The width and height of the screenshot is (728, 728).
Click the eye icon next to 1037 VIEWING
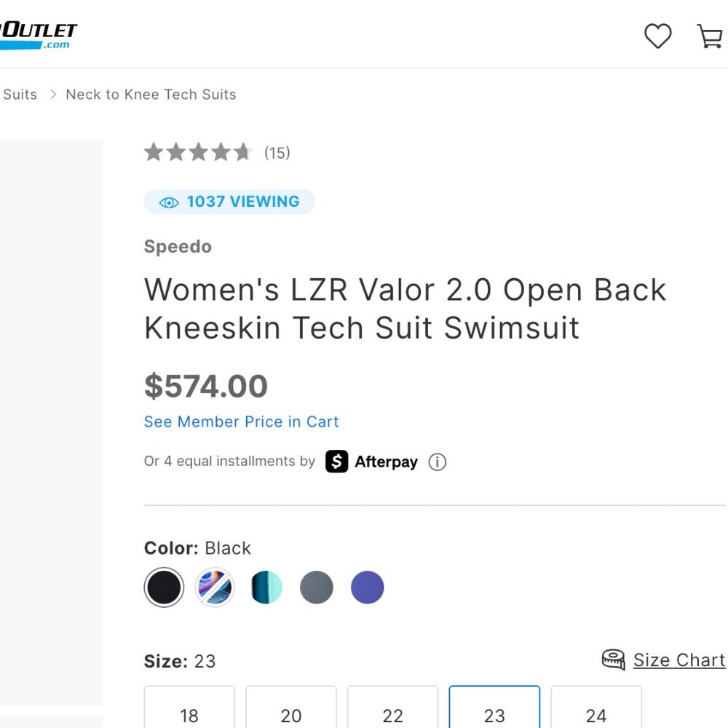[168, 202]
